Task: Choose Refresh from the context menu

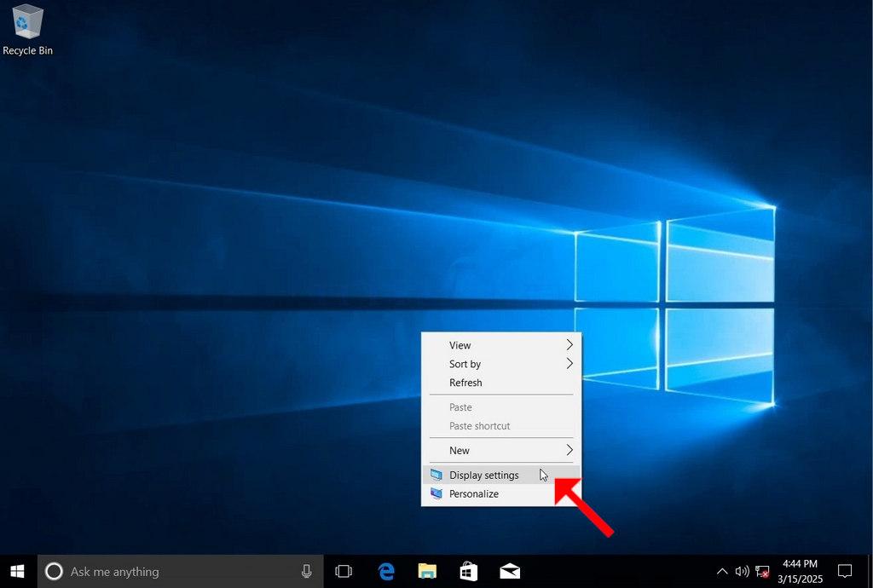Action: click(x=501, y=383)
